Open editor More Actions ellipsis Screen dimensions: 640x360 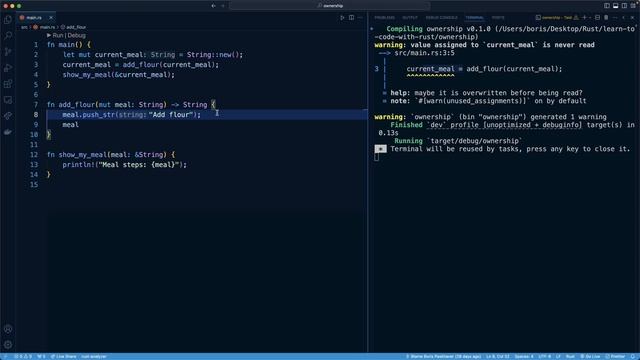click(360, 18)
